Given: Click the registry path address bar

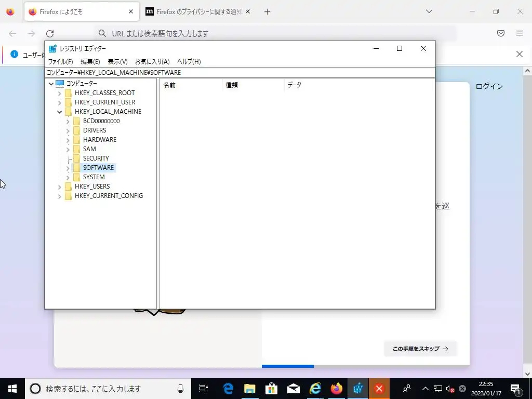Looking at the screenshot, I should click(240, 72).
